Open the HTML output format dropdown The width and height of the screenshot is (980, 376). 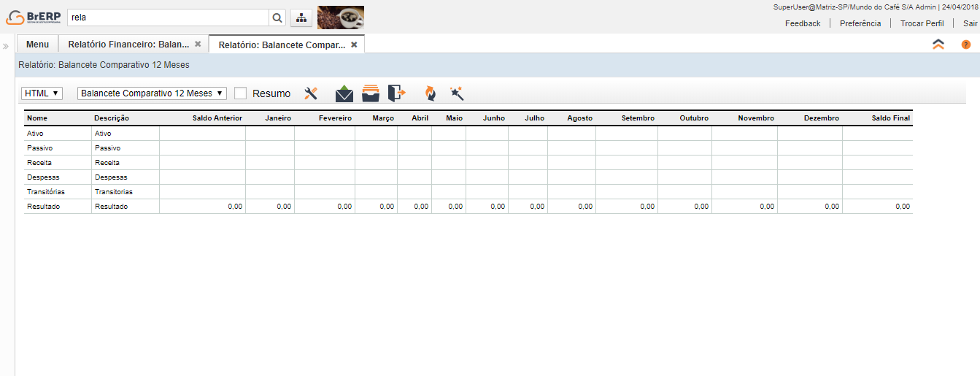(42, 93)
